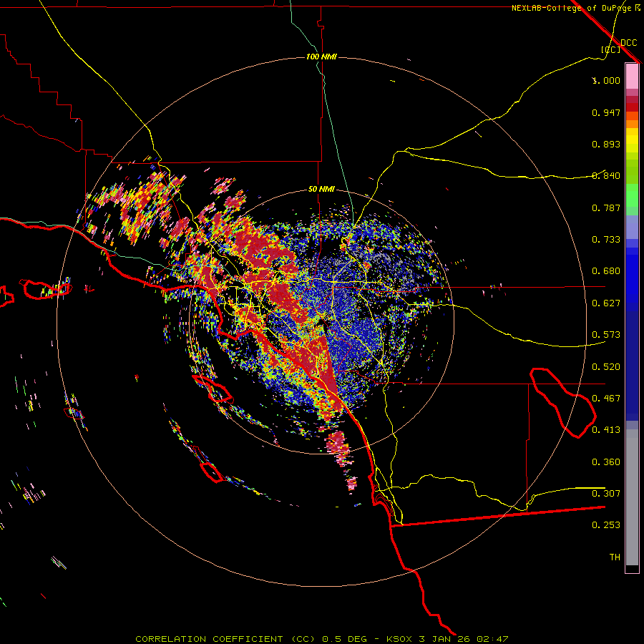This screenshot has width=644, height=644.
Task: Click the DCC label above color scale
Action: click(x=628, y=43)
